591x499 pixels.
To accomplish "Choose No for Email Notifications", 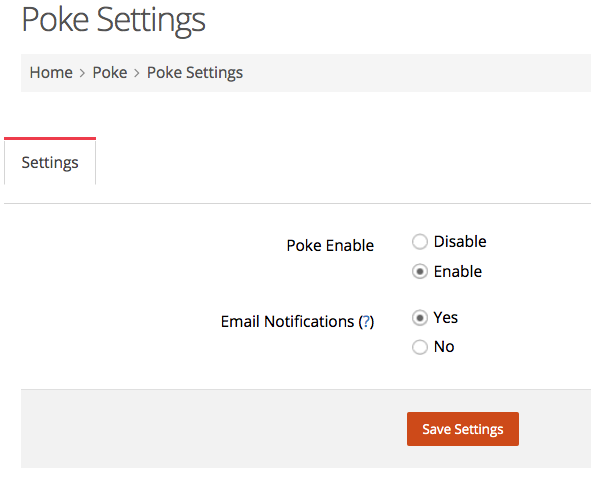I will click(x=420, y=347).
